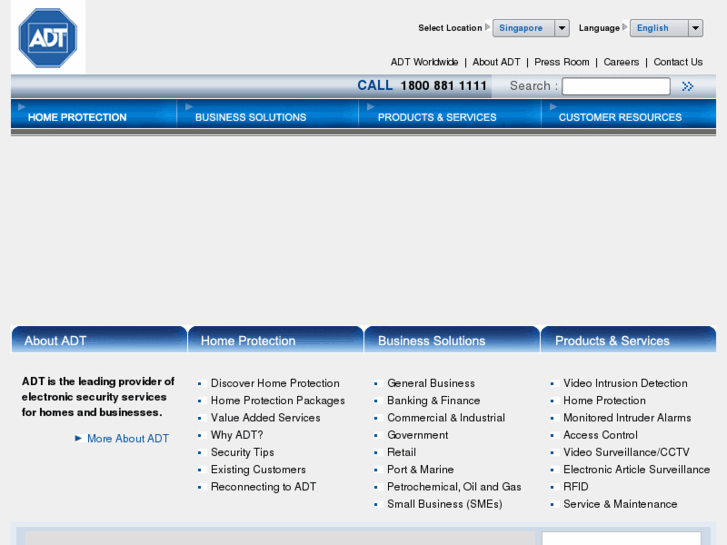727x545 pixels.
Task: Click the ADT octagon logo
Action: tap(48, 38)
